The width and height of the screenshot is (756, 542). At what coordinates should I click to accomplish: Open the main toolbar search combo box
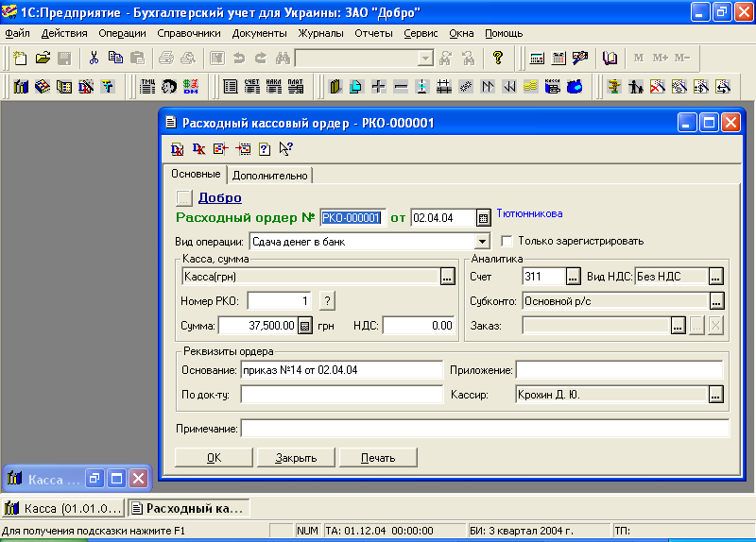(x=424, y=59)
